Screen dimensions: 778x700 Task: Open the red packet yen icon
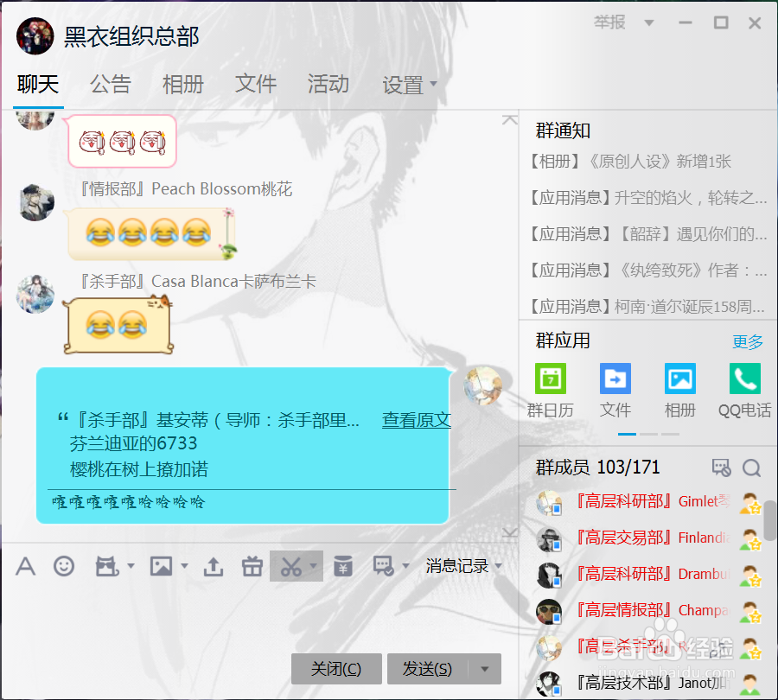point(343,566)
